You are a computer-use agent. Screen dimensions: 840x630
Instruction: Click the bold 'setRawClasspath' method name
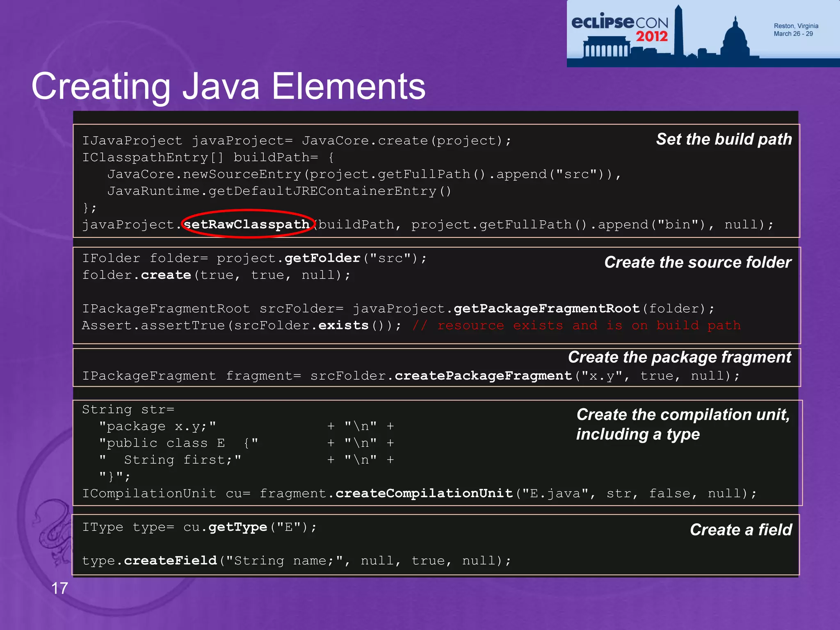[247, 224]
